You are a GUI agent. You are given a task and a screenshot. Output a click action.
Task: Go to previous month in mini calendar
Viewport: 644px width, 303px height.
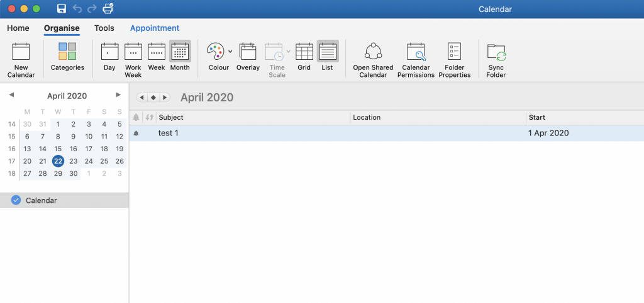[x=11, y=95]
